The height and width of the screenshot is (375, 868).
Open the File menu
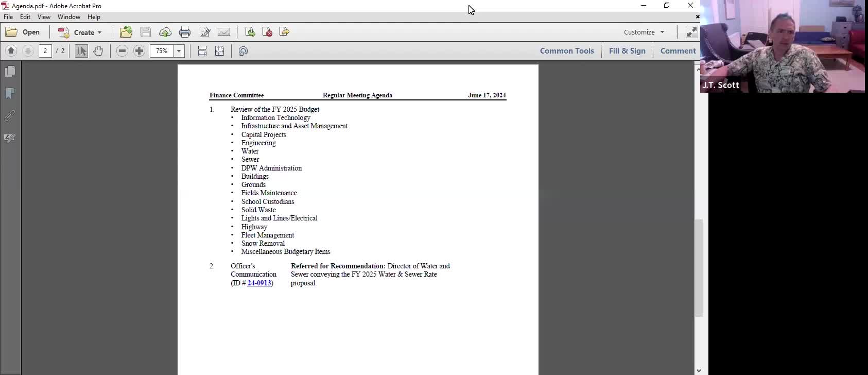point(8,17)
